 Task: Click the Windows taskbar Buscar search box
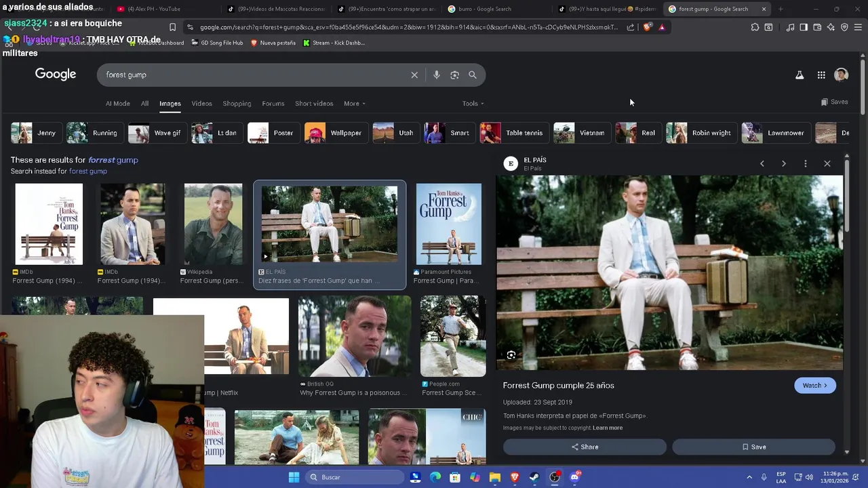[x=354, y=477]
